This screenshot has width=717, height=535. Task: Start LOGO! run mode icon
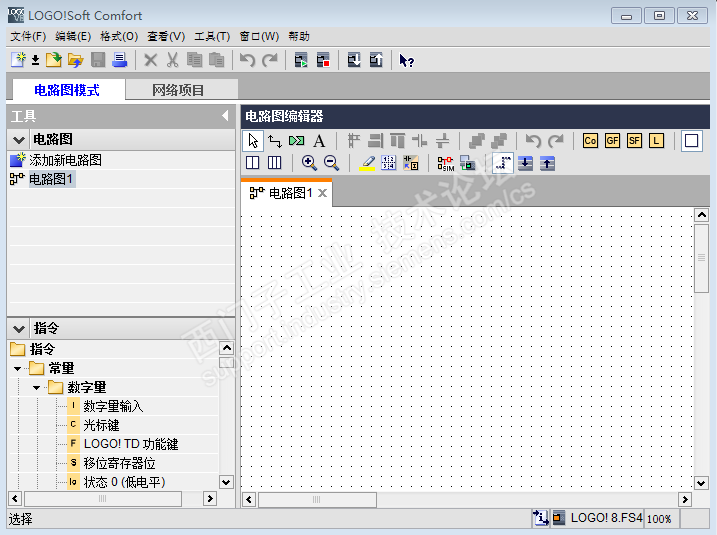[301, 60]
